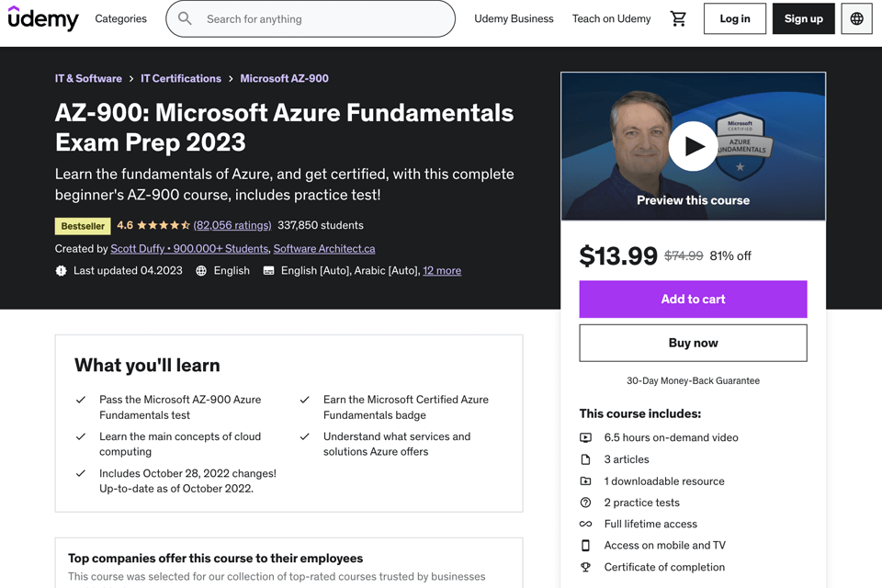Open Software Architect.ca instructor link

click(324, 249)
